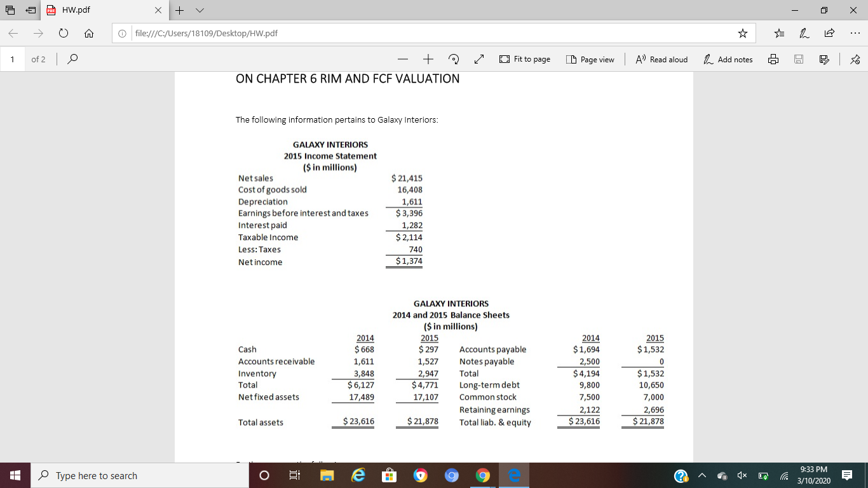Open the tabs you've set aside
The width and height of the screenshot is (868, 488).
11,10
